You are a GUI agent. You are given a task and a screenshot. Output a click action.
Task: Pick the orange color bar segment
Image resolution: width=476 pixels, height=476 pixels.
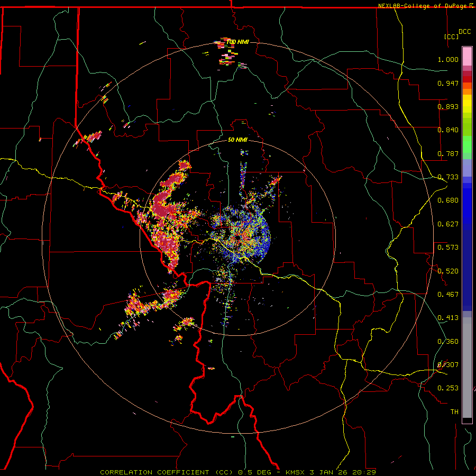click(x=467, y=91)
